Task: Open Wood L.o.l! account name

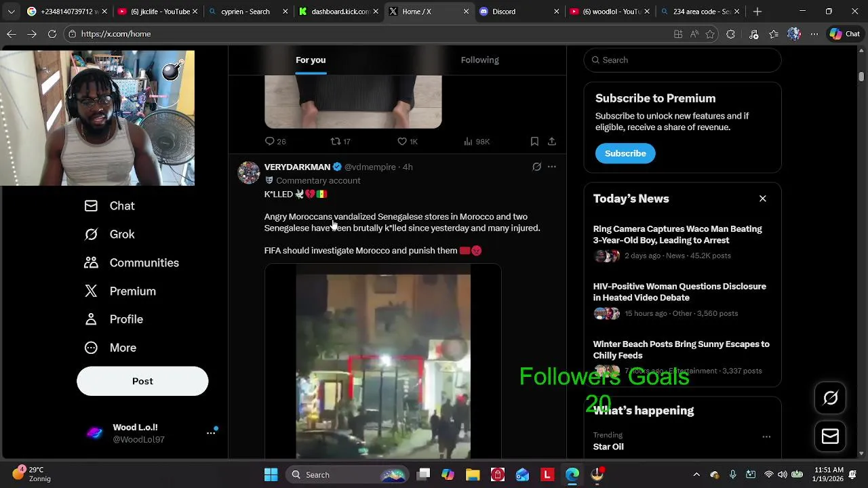Action: [135, 428]
